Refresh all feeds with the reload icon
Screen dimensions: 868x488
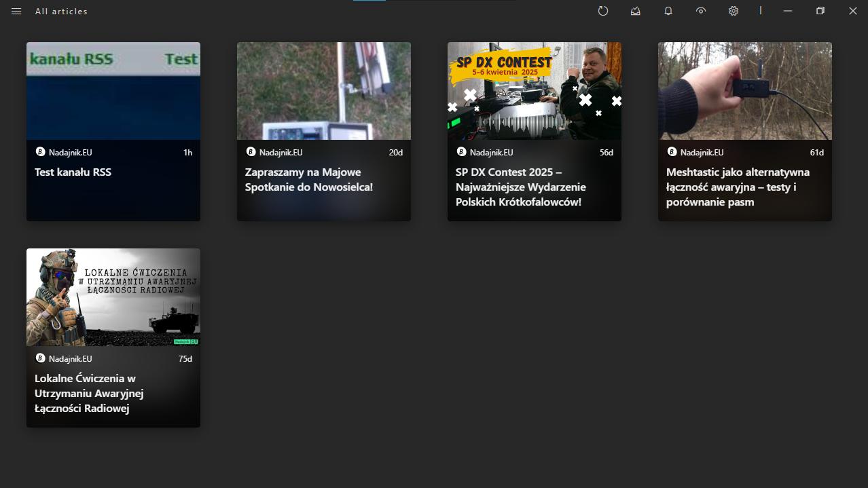click(x=603, y=11)
